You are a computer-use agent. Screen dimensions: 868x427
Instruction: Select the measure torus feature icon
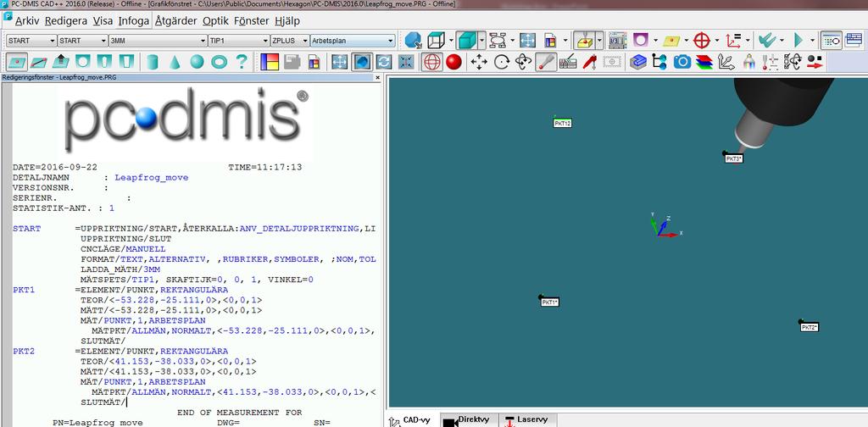coord(220,61)
